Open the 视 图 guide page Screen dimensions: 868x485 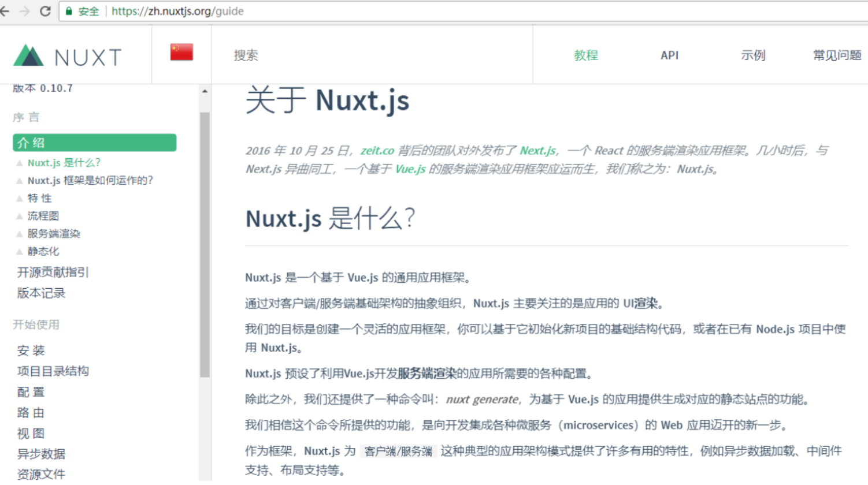click(x=31, y=434)
